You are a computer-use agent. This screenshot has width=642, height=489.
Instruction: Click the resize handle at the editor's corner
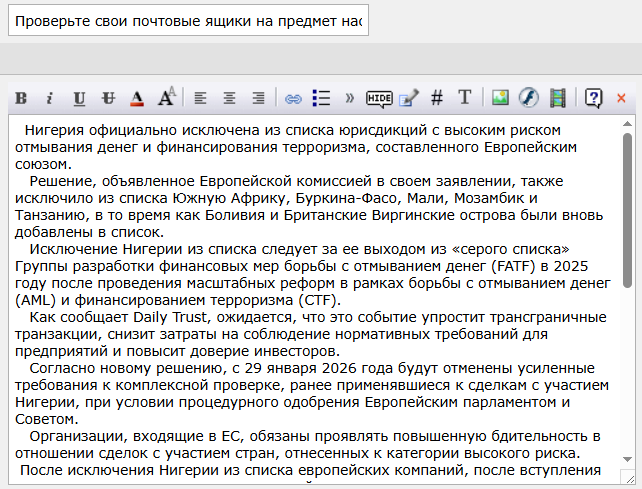pos(628,477)
